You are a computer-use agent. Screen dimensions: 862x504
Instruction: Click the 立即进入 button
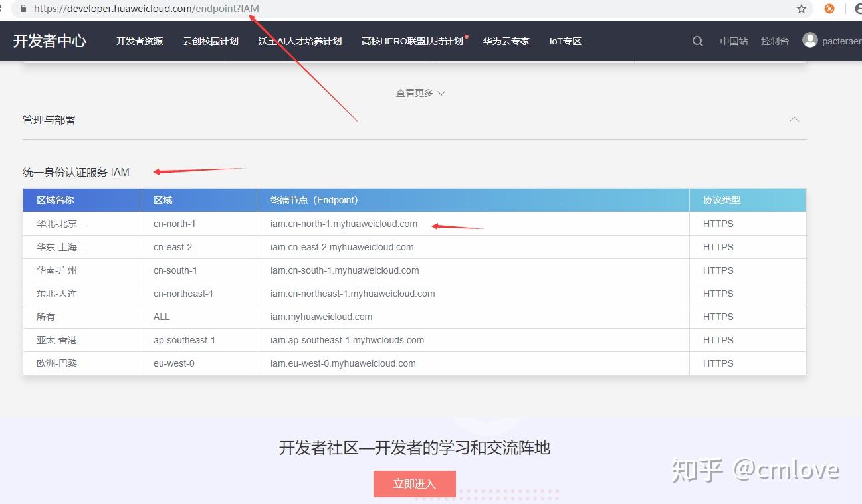pos(415,483)
